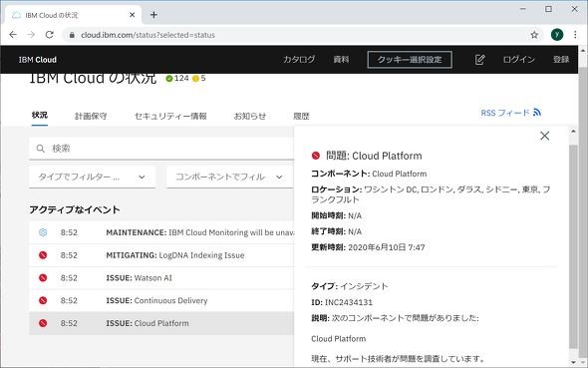Click the 検索 search field

coord(161,149)
